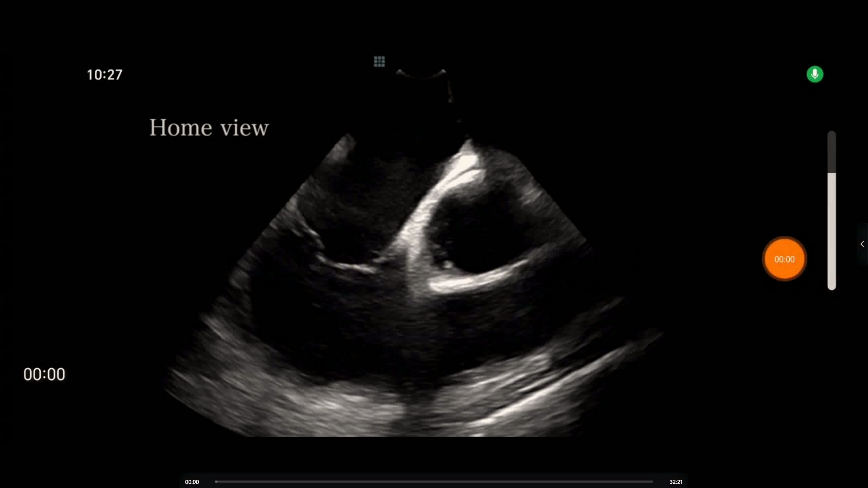Click the large 00:00 timestamp overlay
The image size is (868, 488).
click(44, 374)
